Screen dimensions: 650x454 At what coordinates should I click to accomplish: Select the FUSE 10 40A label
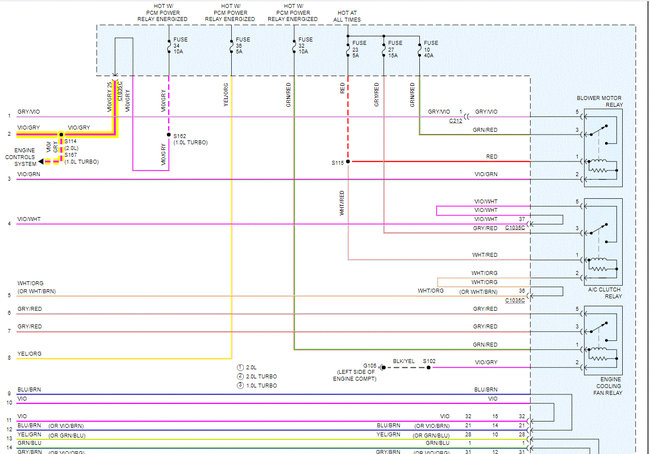coord(431,49)
